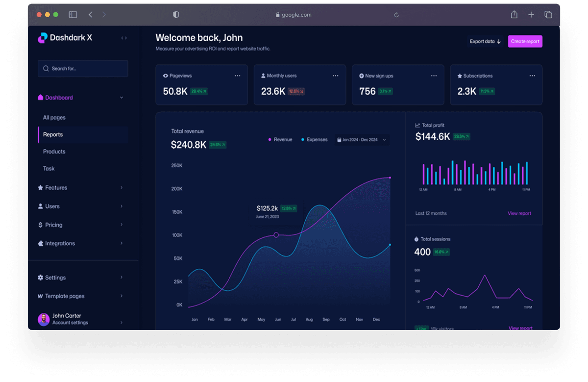Viewport: 588px width, 382px height.
Task: Click the Dashdark X logo icon
Action: [43, 38]
